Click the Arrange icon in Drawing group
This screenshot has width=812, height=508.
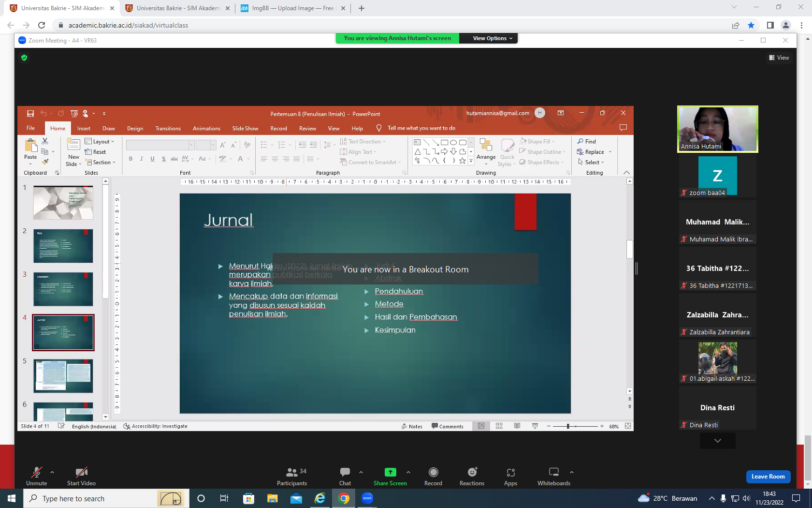[x=486, y=145]
